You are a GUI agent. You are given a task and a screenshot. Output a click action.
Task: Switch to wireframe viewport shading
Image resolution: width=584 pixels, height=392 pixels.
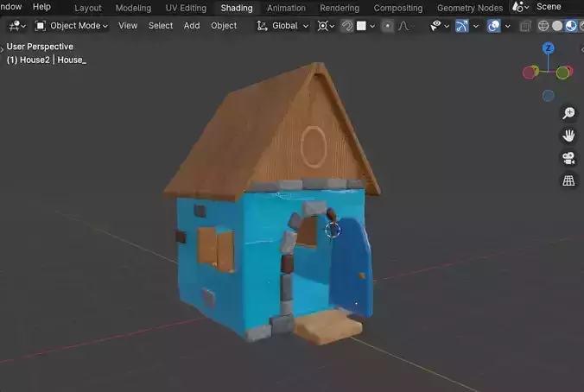(x=543, y=26)
